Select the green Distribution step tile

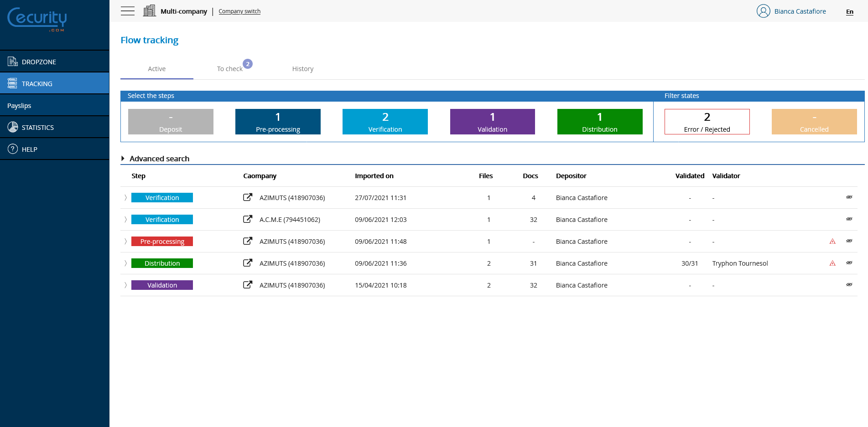[599, 122]
